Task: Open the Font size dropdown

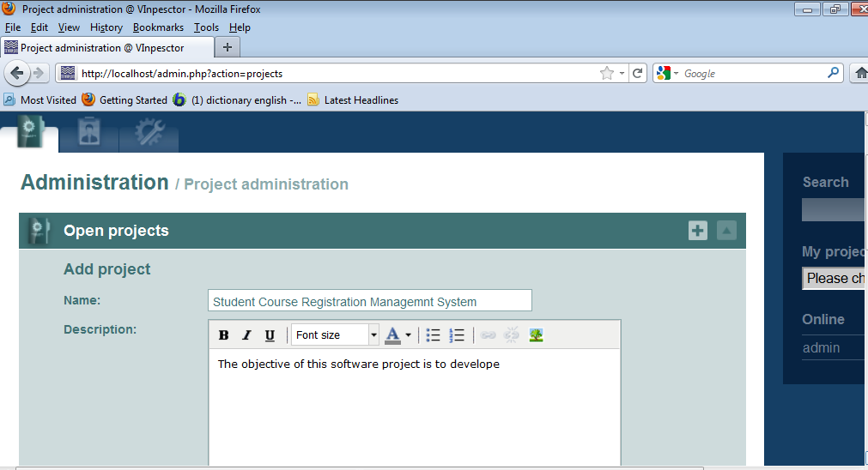Action: click(336, 335)
